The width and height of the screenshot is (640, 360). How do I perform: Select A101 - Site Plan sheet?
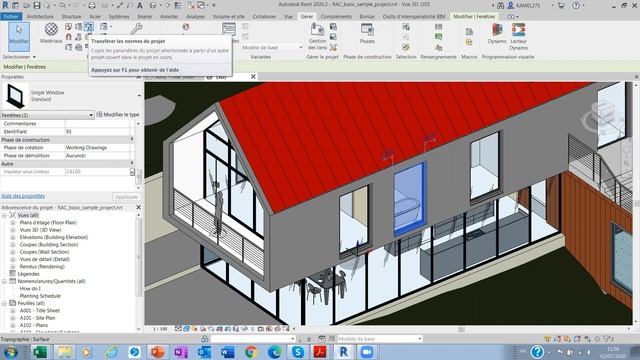38,318
